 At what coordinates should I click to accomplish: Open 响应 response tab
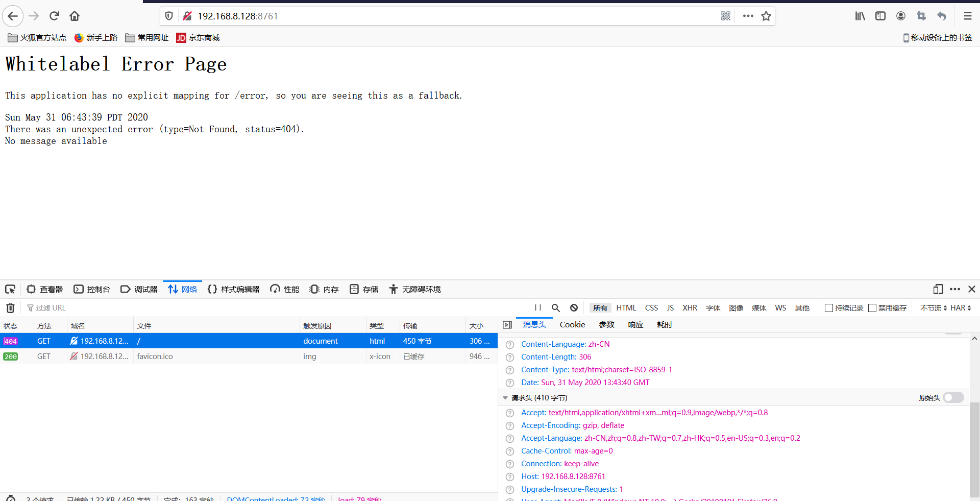[636, 325]
